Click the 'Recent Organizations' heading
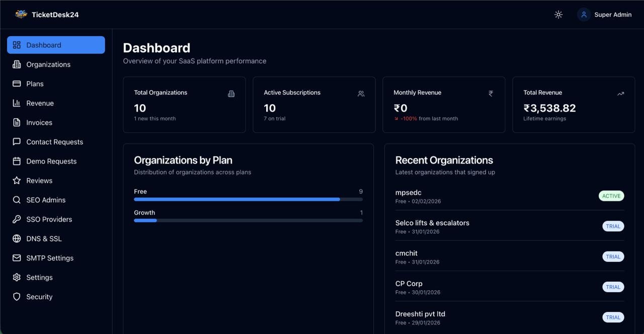The image size is (644, 334). [444, 160]
